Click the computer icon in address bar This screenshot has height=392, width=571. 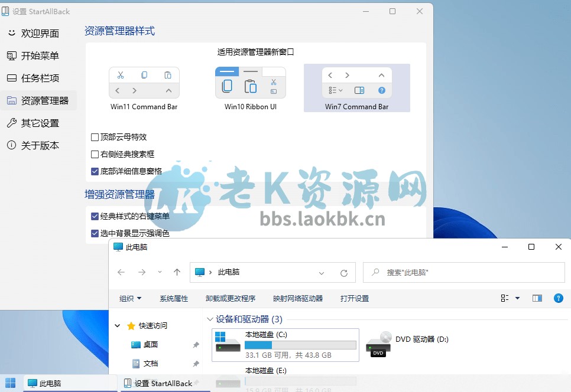click(200, 272)
